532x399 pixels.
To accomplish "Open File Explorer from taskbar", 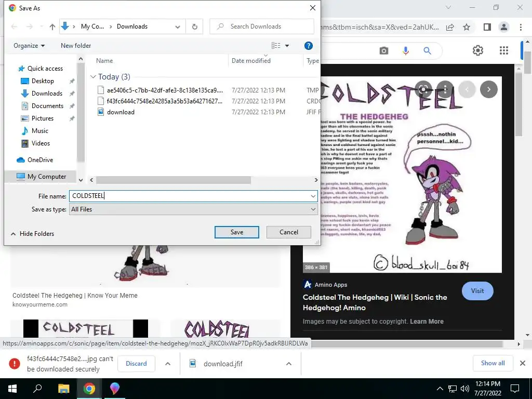I will [x=63, y=389].
